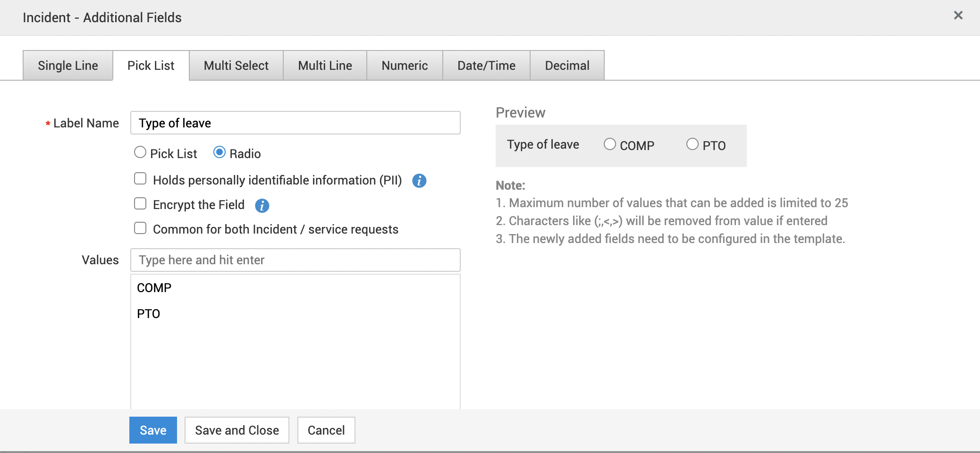This screenshot has width=980, height=453.
Task: Tick Common for both Incident/service requests
Action: pos(140,228)
